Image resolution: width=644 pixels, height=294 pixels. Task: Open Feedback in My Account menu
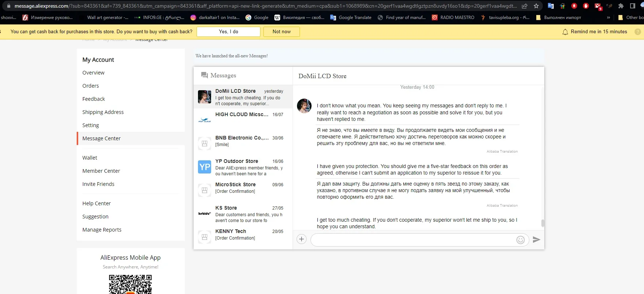point(94,99)
